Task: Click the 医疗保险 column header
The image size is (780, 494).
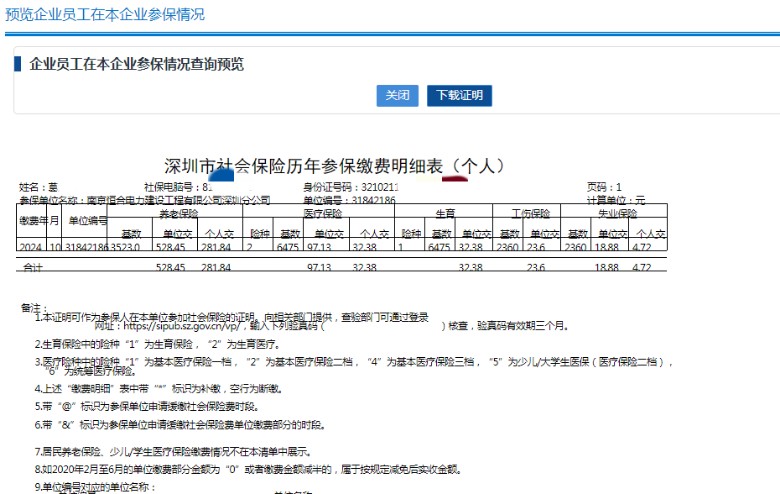Action: point(322,213)
